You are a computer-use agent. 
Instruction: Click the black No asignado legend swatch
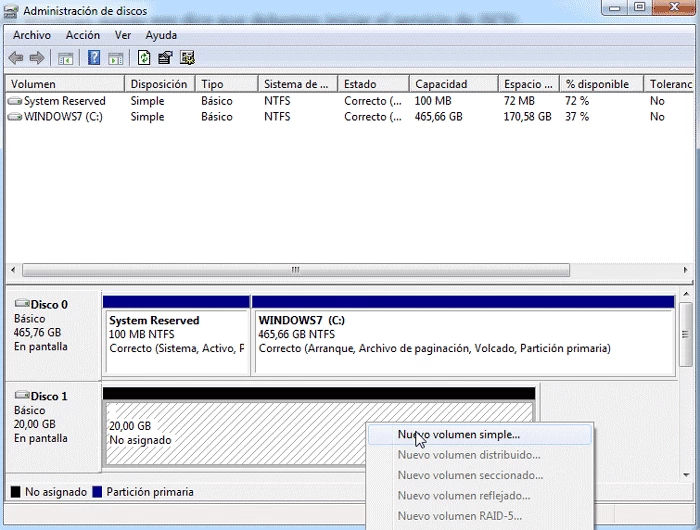point(16,492)
